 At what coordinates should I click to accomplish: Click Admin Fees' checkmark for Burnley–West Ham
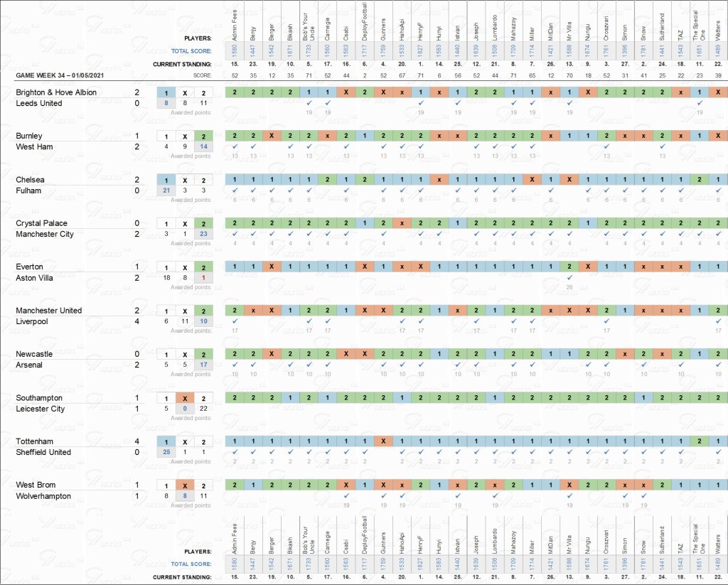(234, 147)
